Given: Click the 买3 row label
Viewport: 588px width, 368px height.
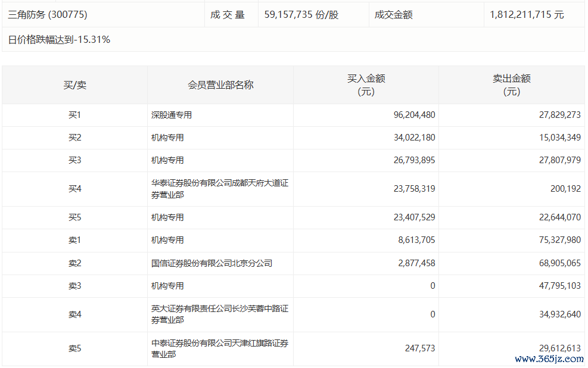Looking at the screenshot, I should coord(74,160).
